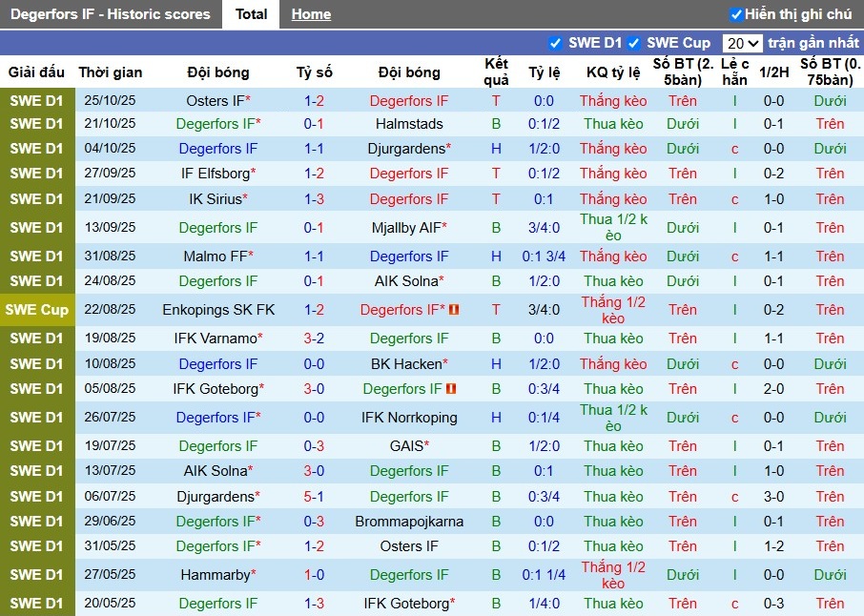Viewport: 864px width, 616px height.
Task: Click the 'KQ tỷ lệ' column header
Action: 613,72
